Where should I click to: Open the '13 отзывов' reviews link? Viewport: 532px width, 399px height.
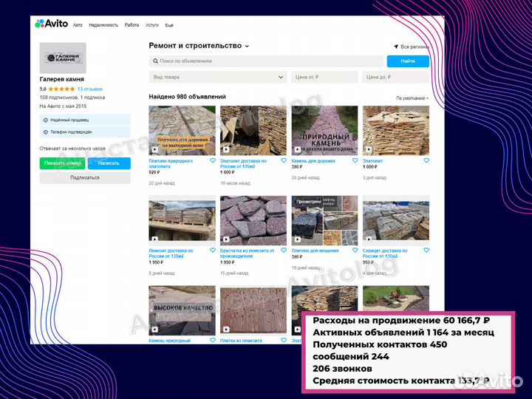[90, 89]
